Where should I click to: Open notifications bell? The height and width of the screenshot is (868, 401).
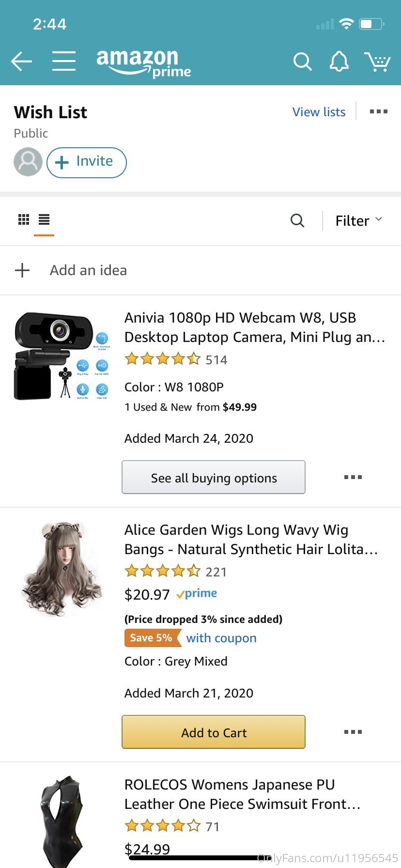[x=339, y=62]
